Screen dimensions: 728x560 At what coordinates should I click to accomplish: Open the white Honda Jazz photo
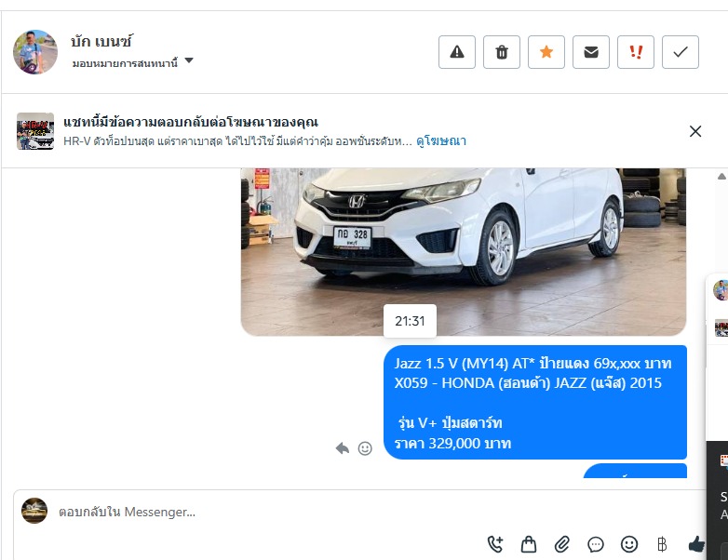(x=464, y=252)
